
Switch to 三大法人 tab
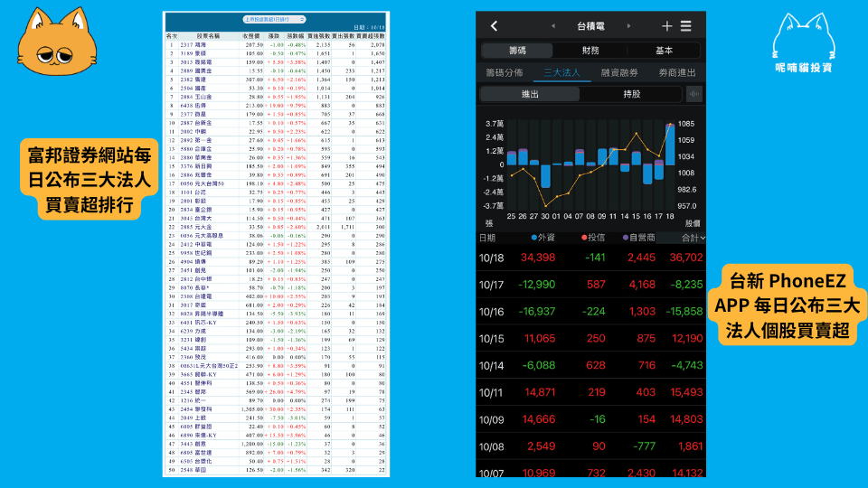561,72
